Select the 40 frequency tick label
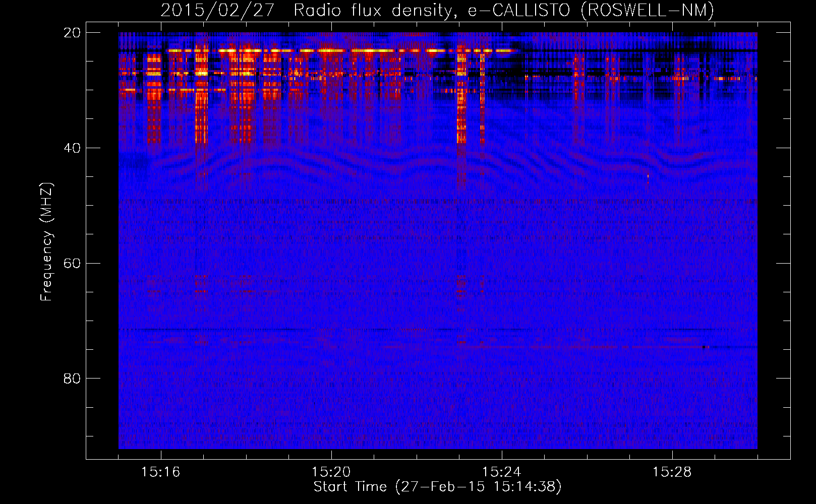The width and height of the screenshot is (816, 504). pyautogui.click(x=72, y=148)
